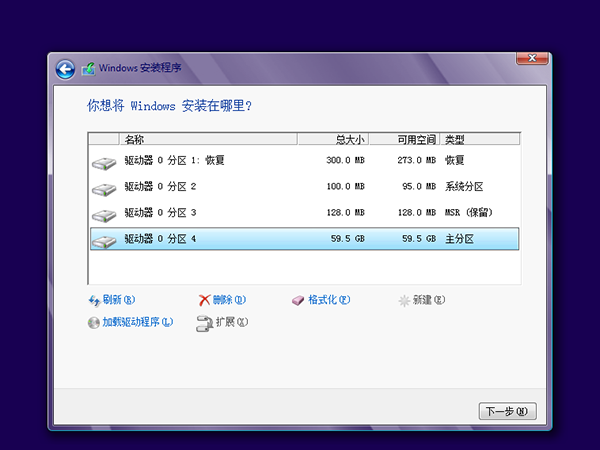Sort by the 总大小 column header
Screen dimensions: 600x450
click(x=333, y=139)
